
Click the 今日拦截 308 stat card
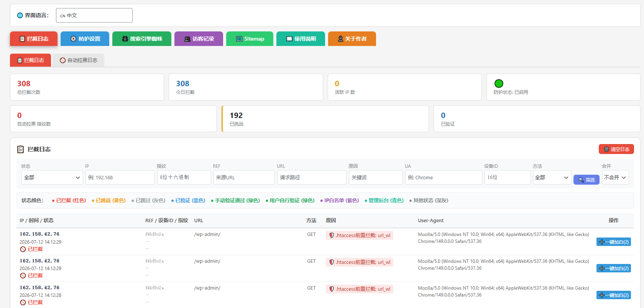click(x=246, y=87)
